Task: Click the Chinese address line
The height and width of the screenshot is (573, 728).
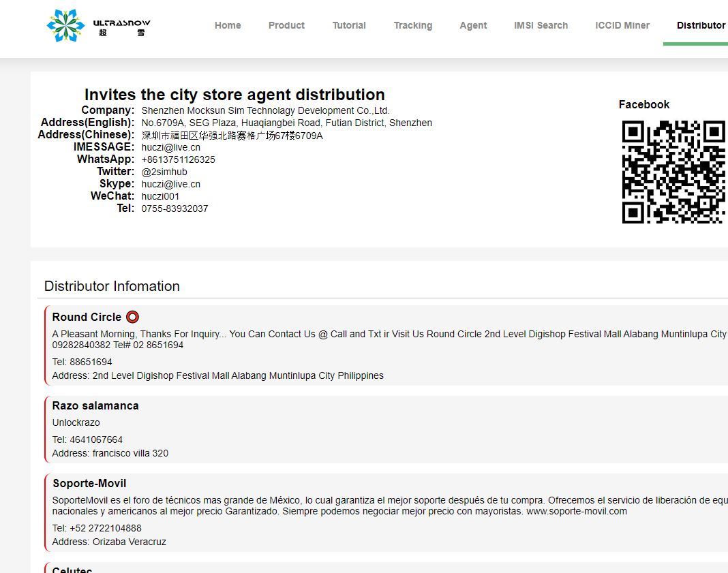Action: [232, 136]
